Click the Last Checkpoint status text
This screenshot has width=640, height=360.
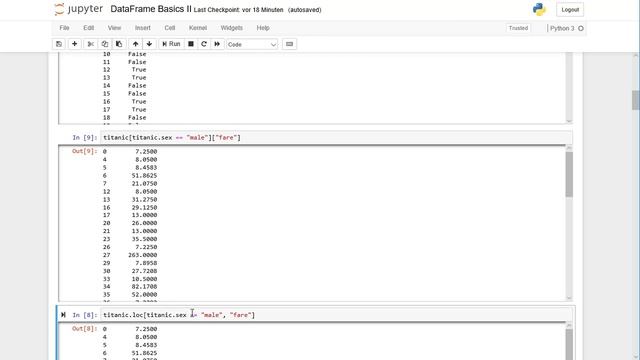coord(238,10)
